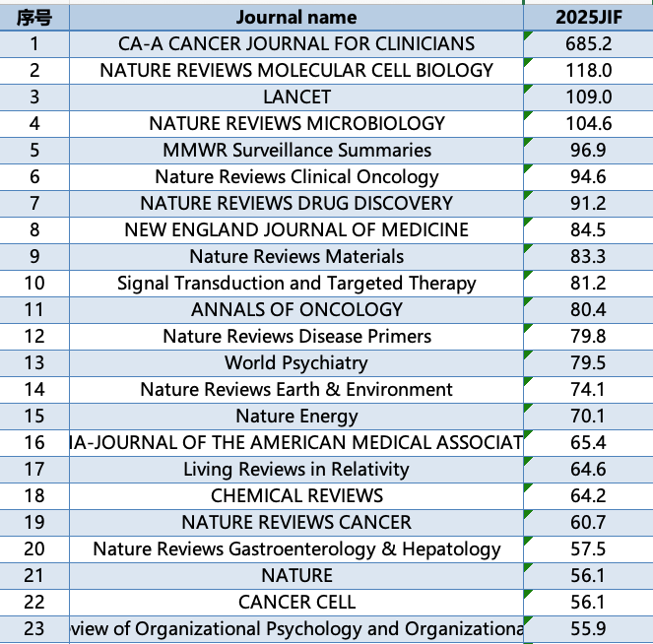Click serial number 18 cell
This screenshot has height=644, width=653.
[x=34, y=495]
